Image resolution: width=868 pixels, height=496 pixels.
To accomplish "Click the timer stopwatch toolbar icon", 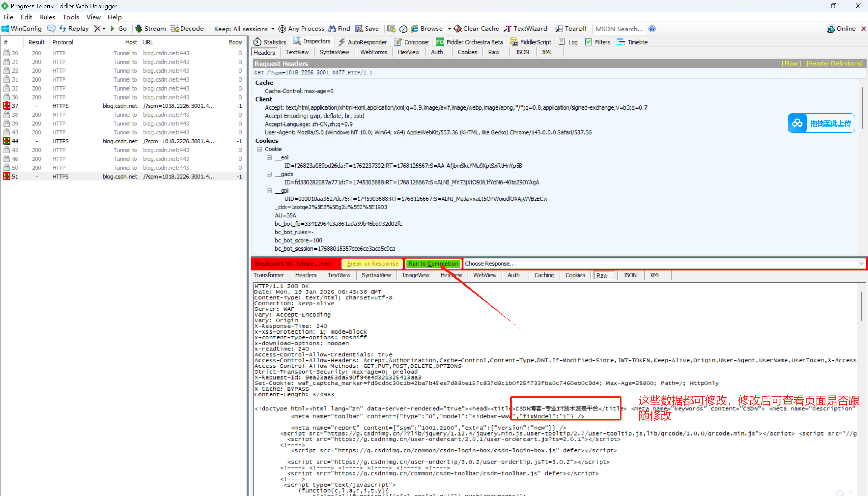I will tap(403, 29).
